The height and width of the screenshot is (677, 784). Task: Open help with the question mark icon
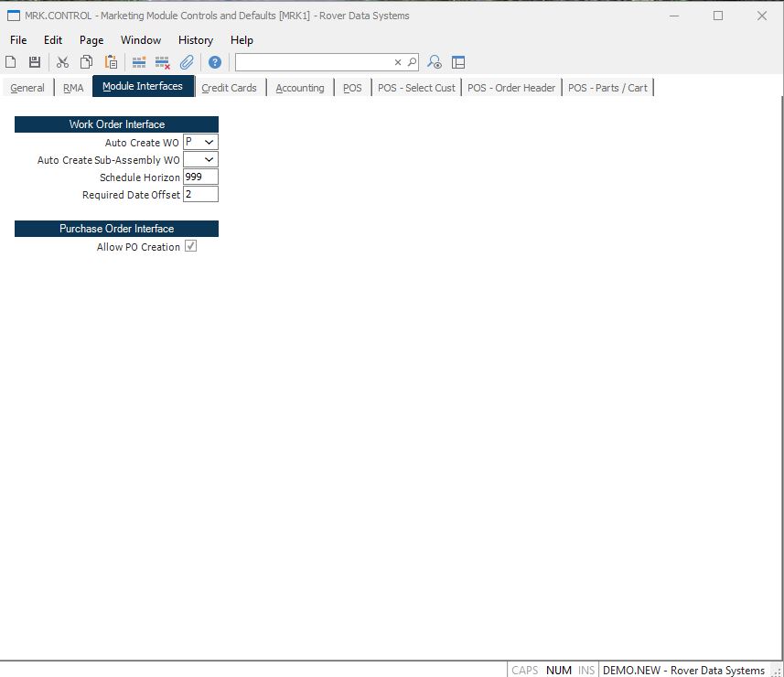tap(215, 62)
